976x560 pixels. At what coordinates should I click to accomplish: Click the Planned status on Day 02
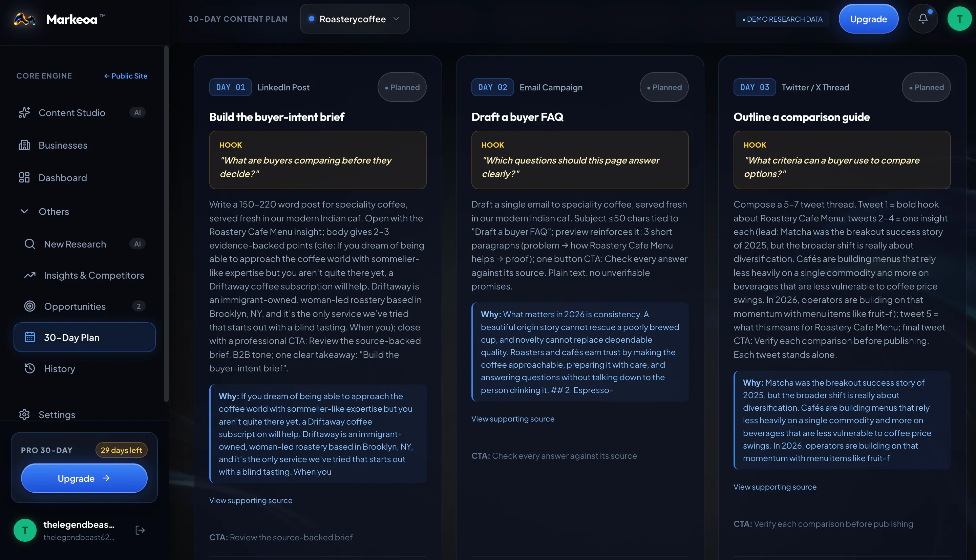[664, 87]
